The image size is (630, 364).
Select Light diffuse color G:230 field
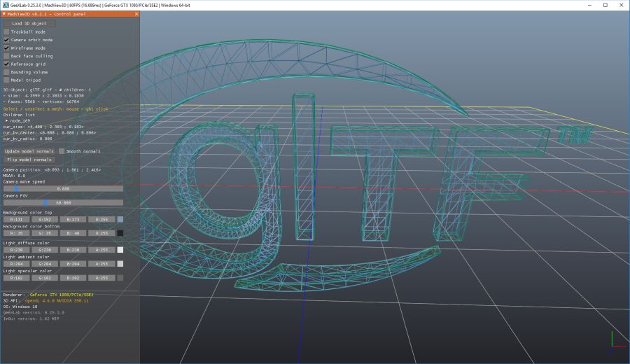coord(45,250)
